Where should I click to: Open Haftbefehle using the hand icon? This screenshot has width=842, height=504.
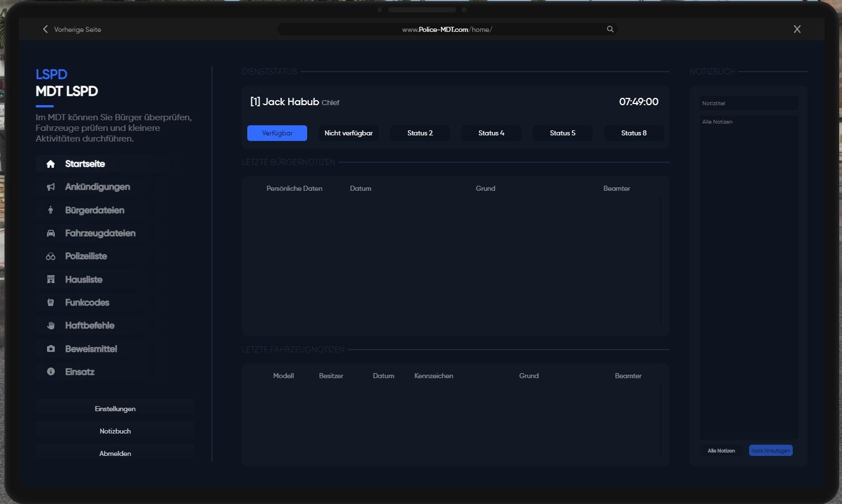50,325
